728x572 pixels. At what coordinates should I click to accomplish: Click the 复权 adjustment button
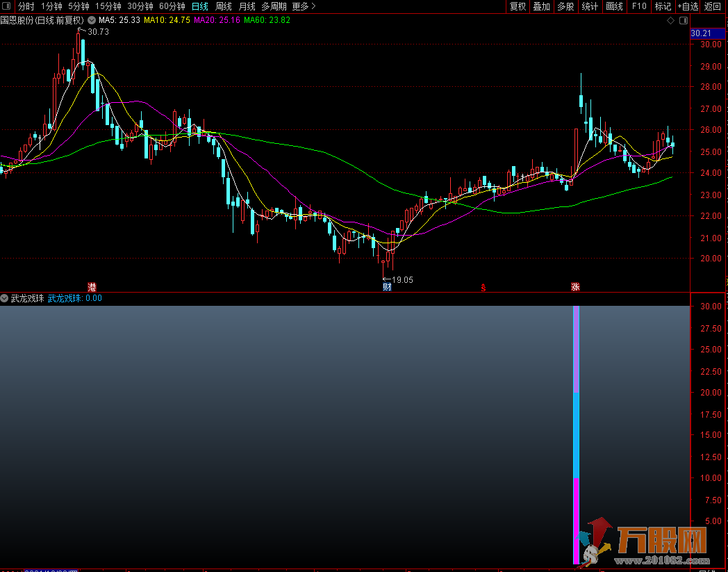coord(518,6)
